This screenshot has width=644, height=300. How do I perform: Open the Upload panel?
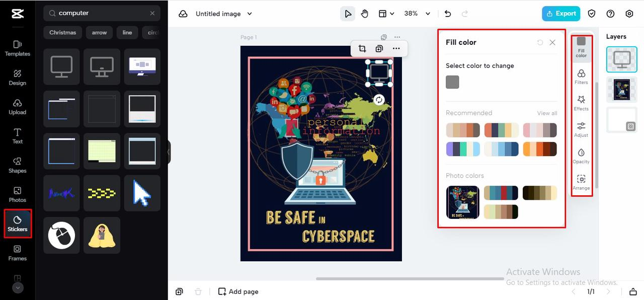[17, 107]
